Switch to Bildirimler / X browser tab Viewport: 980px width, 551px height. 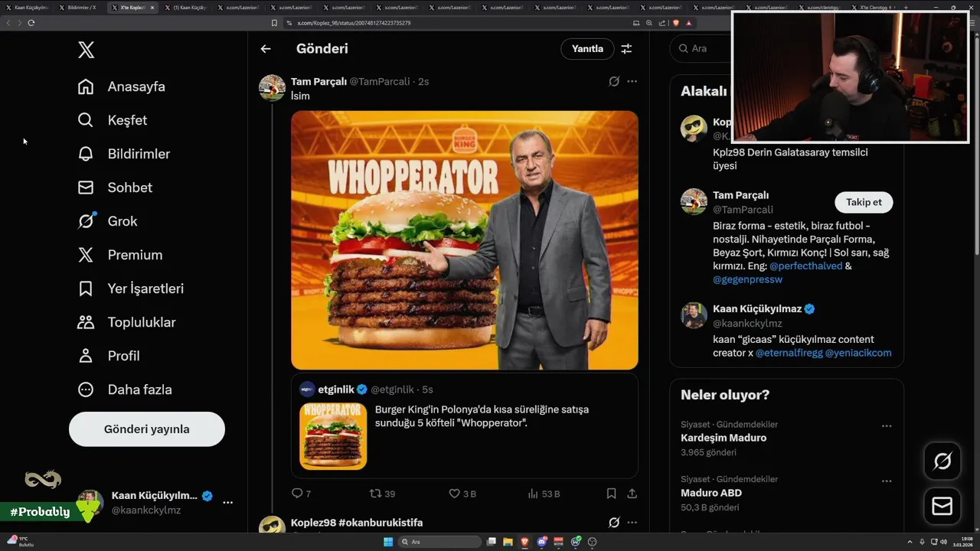(80, 7)
